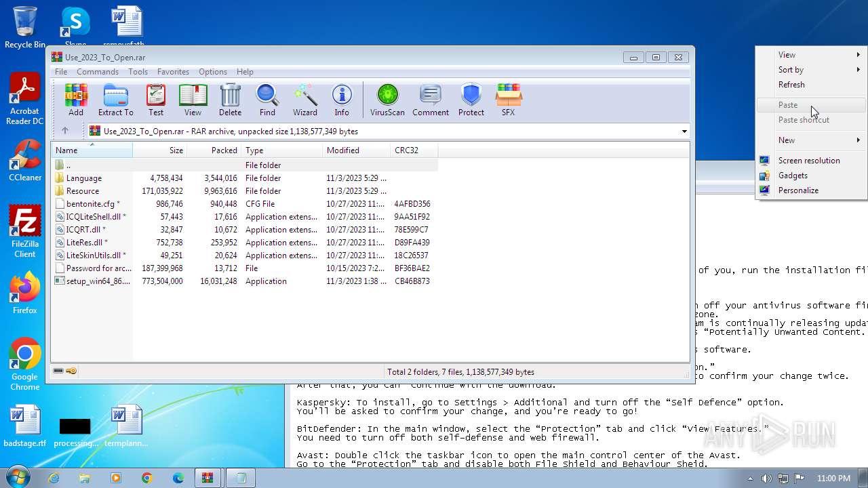Click the Extract To toolbar icon
The image size is (868, 488).
pyautogui.click(x=115, y=100)
